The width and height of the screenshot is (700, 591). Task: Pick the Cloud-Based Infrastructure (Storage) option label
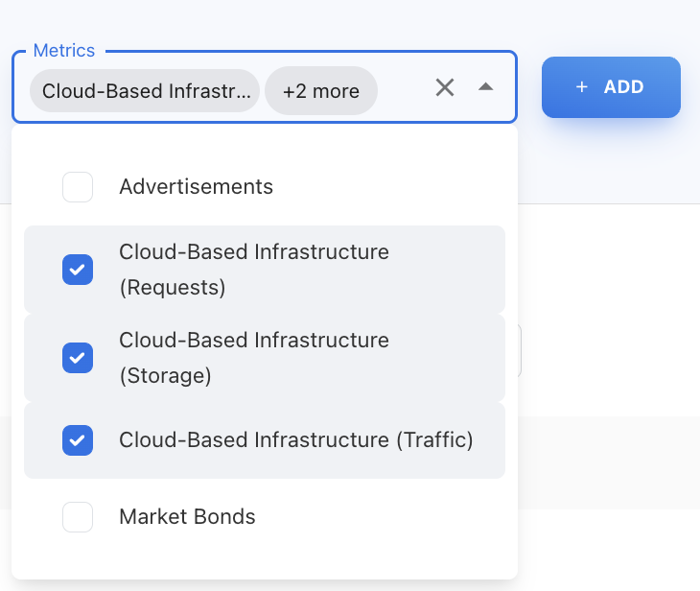tap(253, 358)
